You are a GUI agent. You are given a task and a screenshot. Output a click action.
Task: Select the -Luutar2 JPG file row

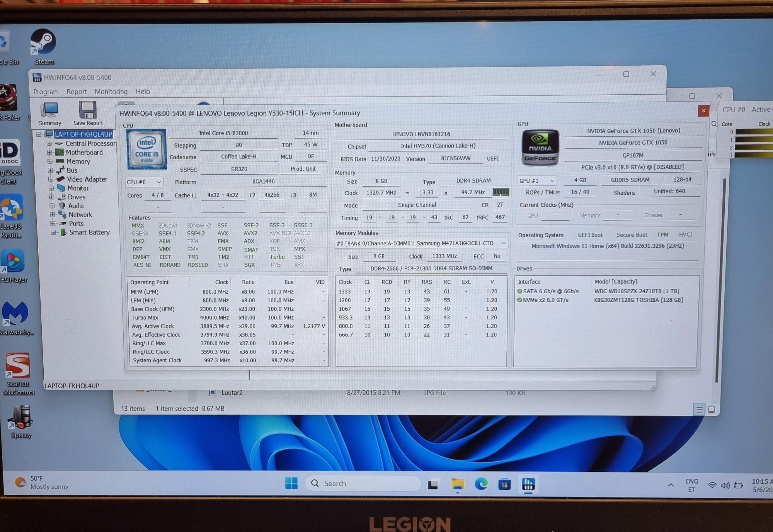point(367,393)
